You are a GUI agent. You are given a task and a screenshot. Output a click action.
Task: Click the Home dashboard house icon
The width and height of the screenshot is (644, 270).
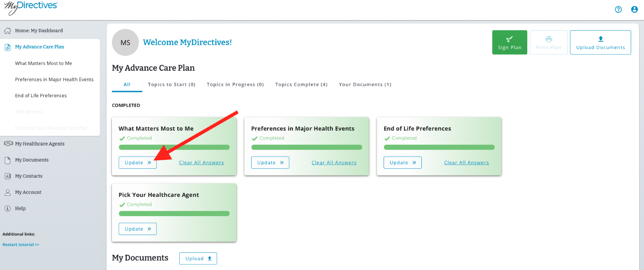pos(7,31)
